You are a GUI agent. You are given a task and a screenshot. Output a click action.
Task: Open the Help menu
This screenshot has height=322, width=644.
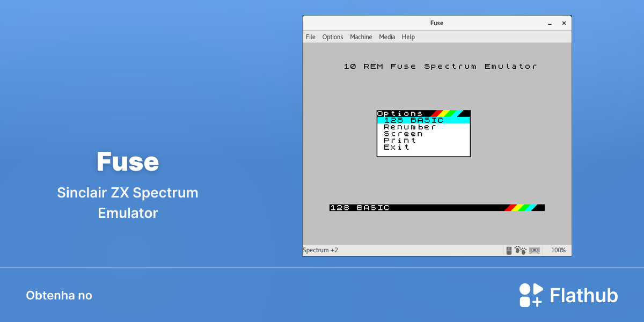pos(408,37)
